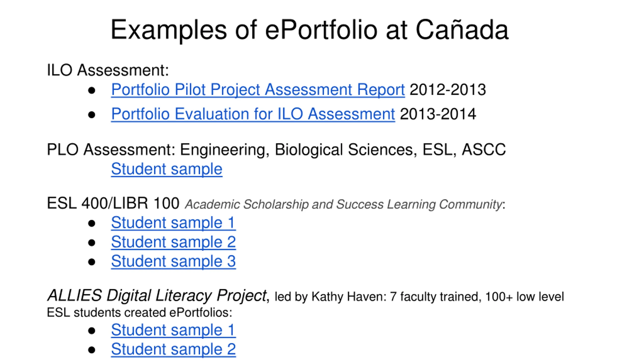Click the 2012-2013 year text
Image resolution: width=644 pixels, height=362 pixels.
[x=448, y=89]
